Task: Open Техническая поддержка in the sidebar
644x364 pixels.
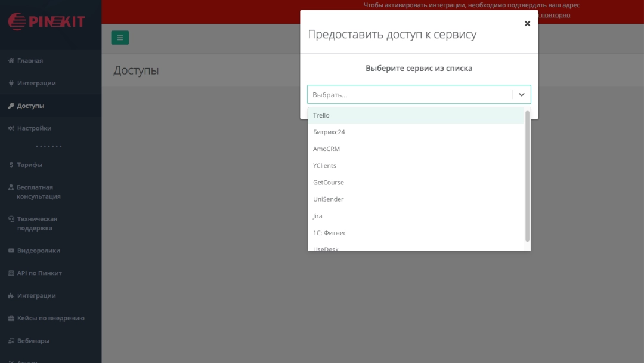Action: (x=37, y=223)
